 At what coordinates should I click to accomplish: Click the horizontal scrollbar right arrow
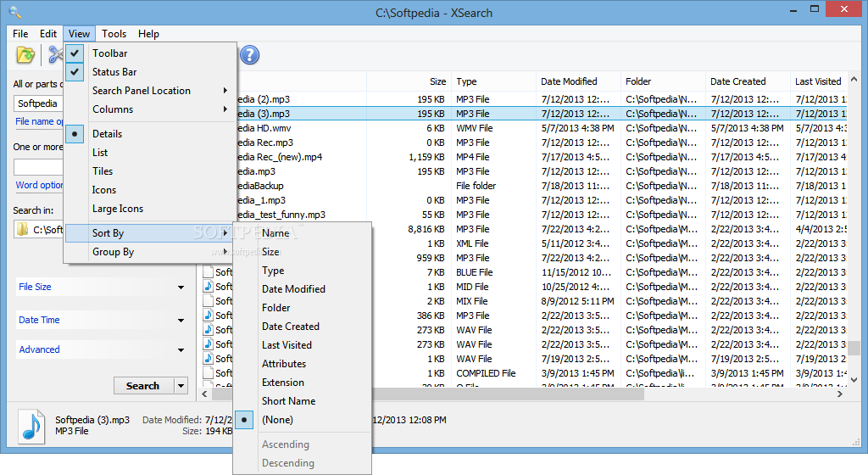(840, 394)
